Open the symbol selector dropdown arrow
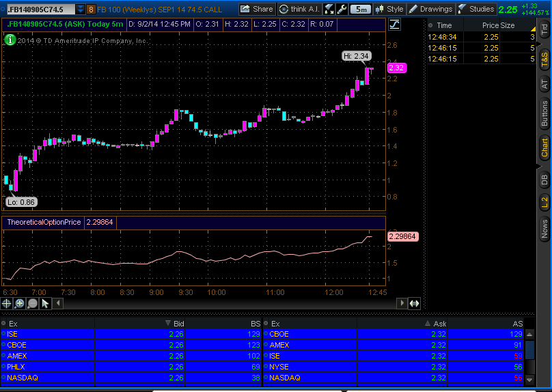This screenshot has width=552, height=392. click(x=81, y=9)
